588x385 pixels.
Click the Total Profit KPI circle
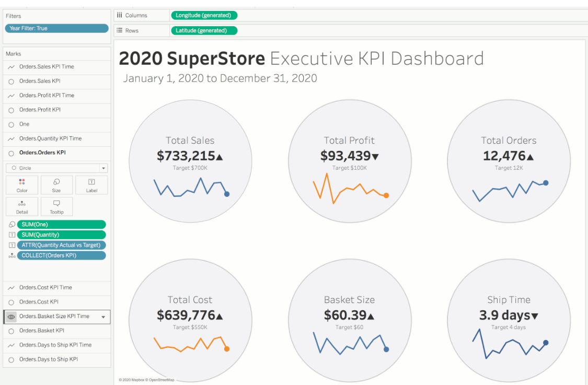tap(350, 161)
